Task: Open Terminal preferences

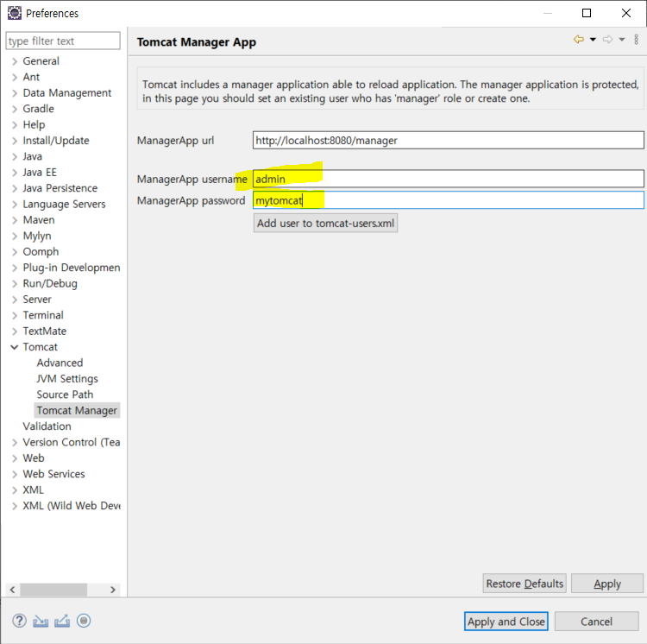Action: [43, 315]
